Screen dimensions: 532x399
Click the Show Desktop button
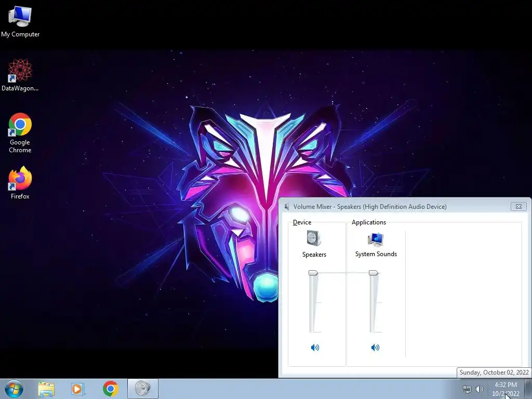pos(528,389)
